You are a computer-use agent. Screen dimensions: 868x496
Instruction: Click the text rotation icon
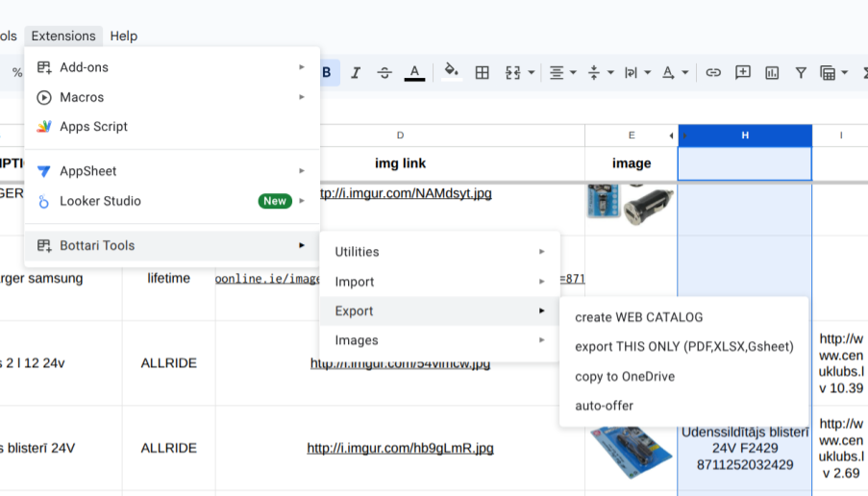click(668, 72)
